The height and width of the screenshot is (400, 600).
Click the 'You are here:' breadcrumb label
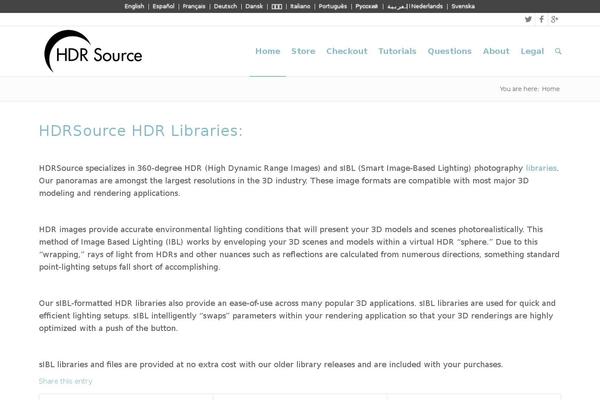click(x=519, y=89)
